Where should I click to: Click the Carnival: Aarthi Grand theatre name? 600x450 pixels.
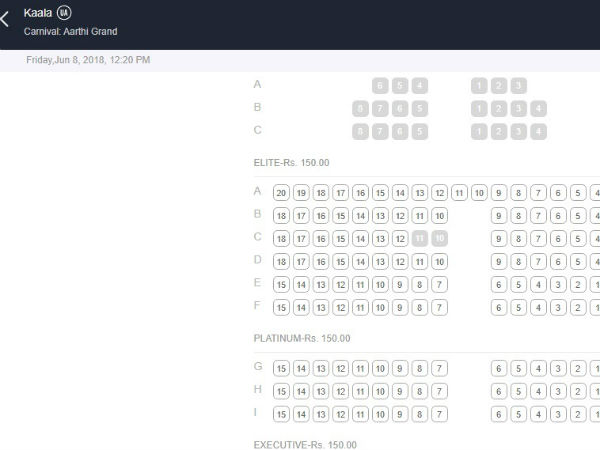tap(70, 32)
